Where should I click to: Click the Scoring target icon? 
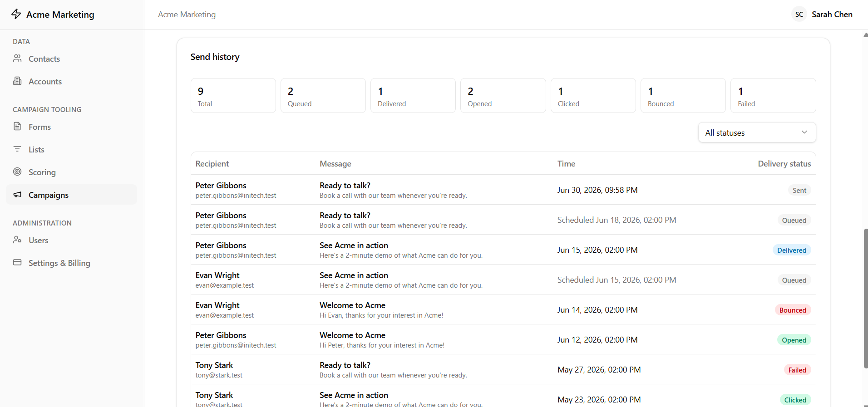tap(17, 172)
